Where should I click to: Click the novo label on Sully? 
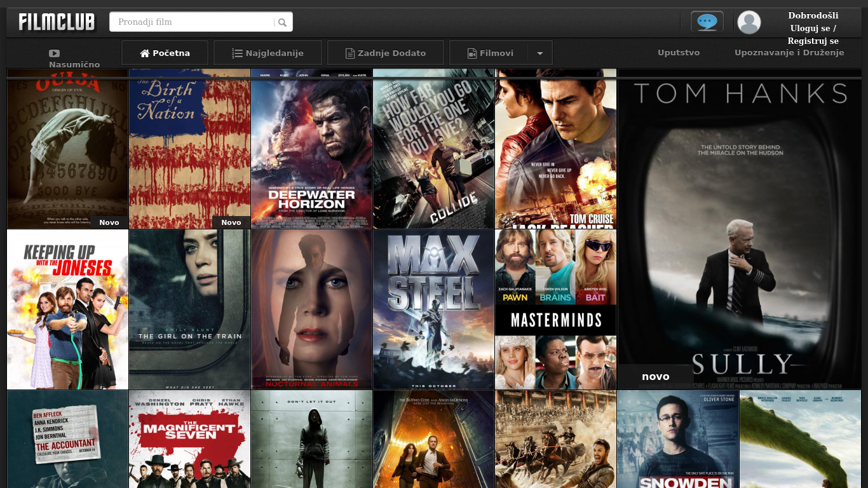tap(656, 376)
